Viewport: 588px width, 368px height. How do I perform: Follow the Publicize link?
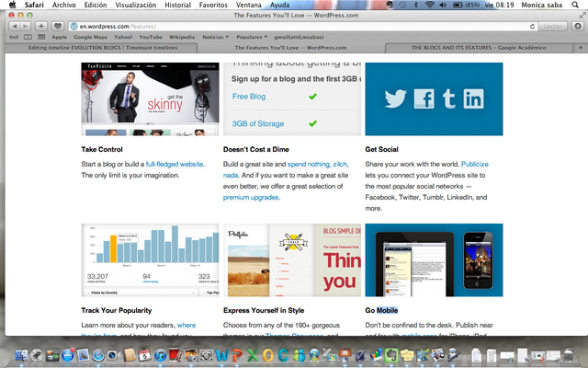pos(475,164)
